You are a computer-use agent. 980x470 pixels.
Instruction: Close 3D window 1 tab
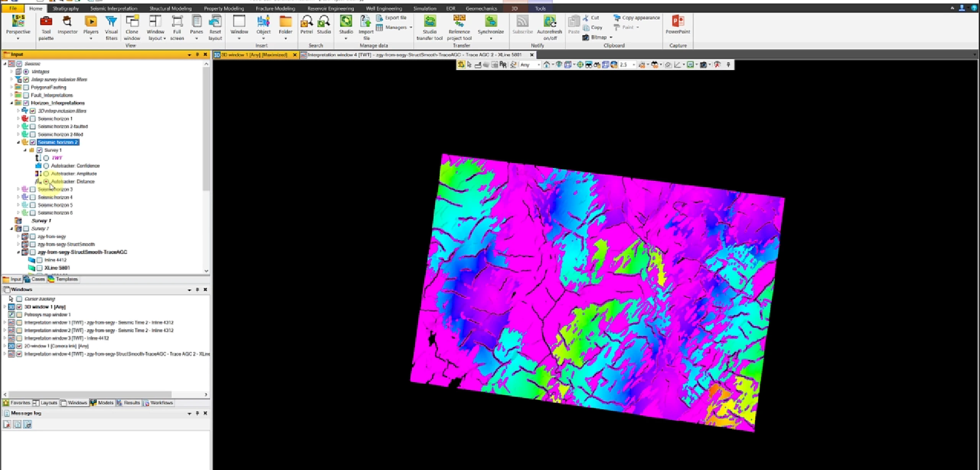coord(295,55)
